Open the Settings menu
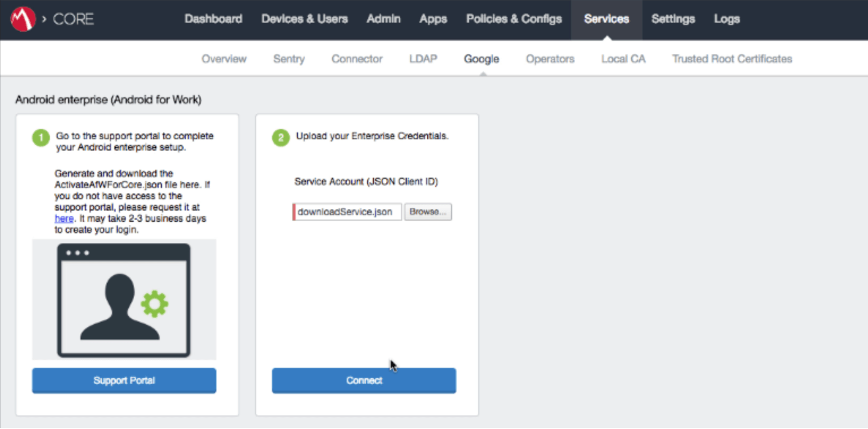 coord(673,19)
